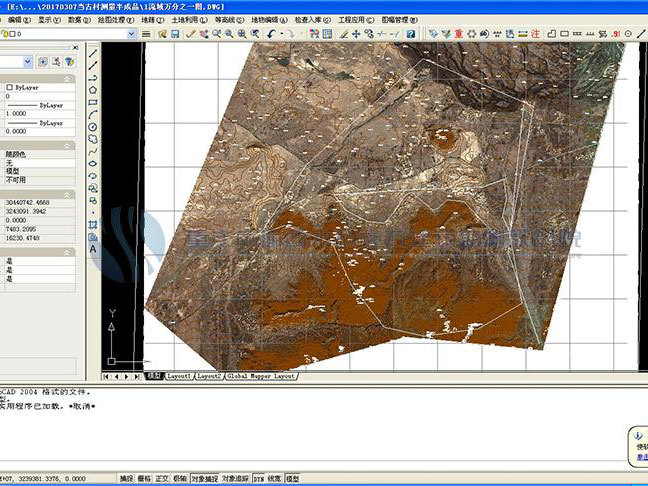Open the properties panel selection dropdown

28,62
